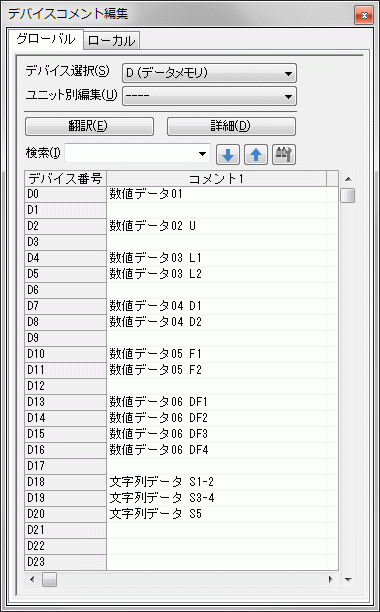Viewport: 380px width, 612px height.
Task: Click the vertical scrollbar thumb
Action: 348,195
